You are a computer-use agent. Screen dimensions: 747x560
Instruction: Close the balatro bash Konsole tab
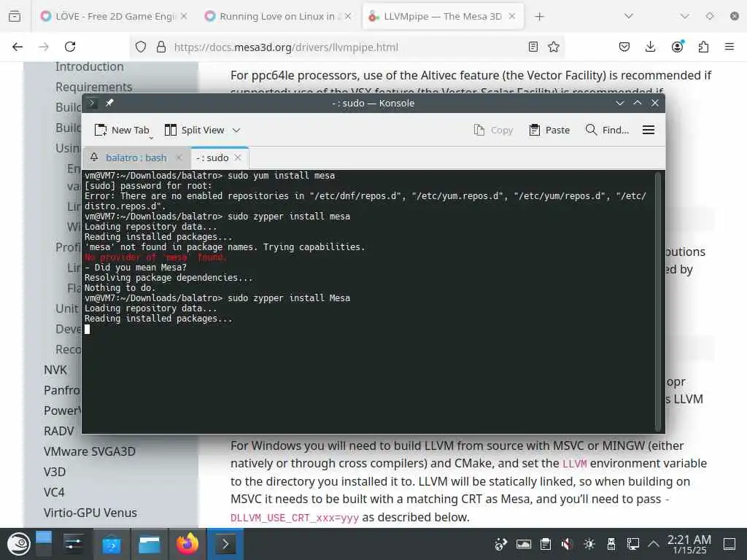click(179, 157)
